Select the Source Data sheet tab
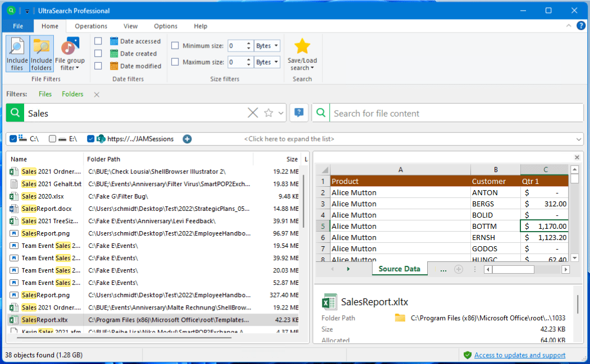The height and width of the screenshot is (364, 590). pyautogui.click(x=399, y=269)
